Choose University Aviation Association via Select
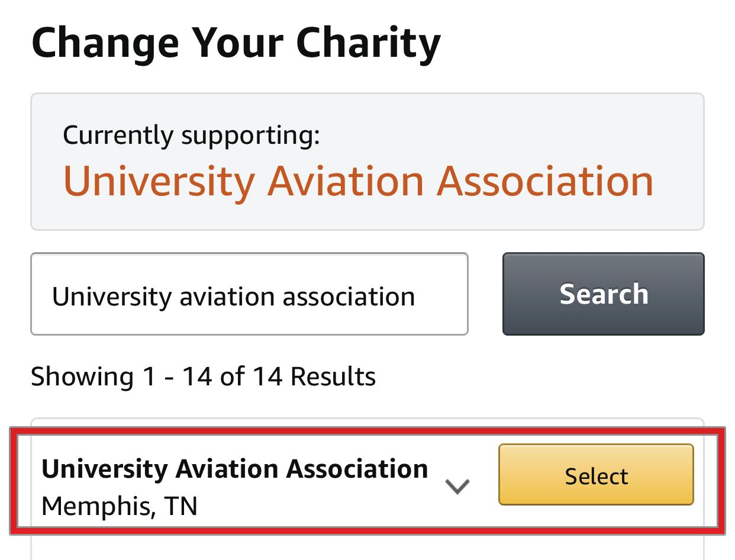 pyautogui.click(x=595, y=475)
